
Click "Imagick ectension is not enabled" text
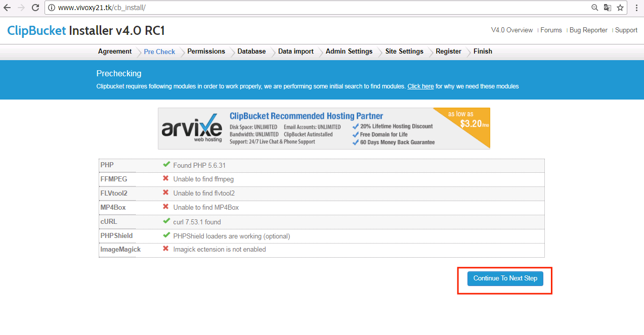click(220, 249)
